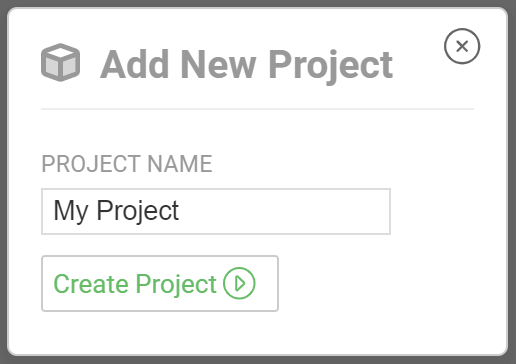The height and width of the screenshot is (364, 516).
Task: Click the Add New Project heading
Action: click(x=247, y=65)
